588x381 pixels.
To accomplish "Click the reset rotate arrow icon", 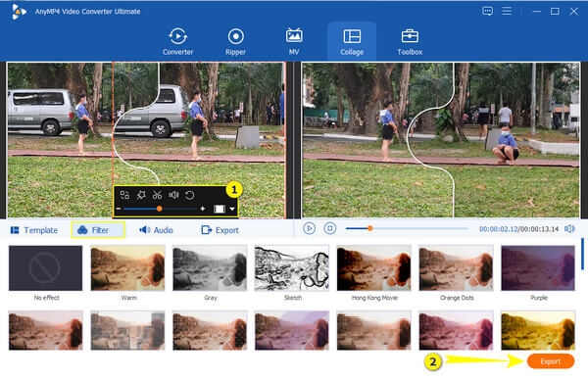I will click(190, 195).
